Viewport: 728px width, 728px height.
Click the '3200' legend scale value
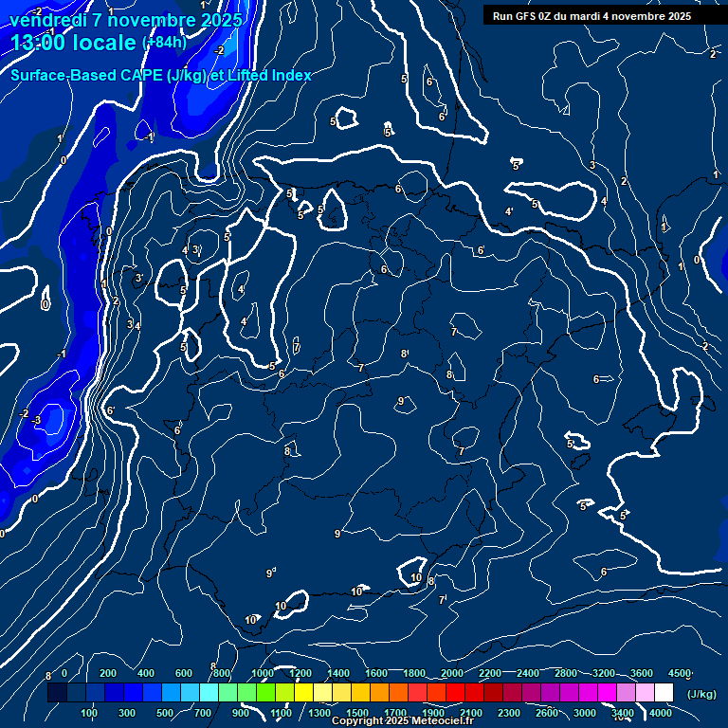coord(604,673)
